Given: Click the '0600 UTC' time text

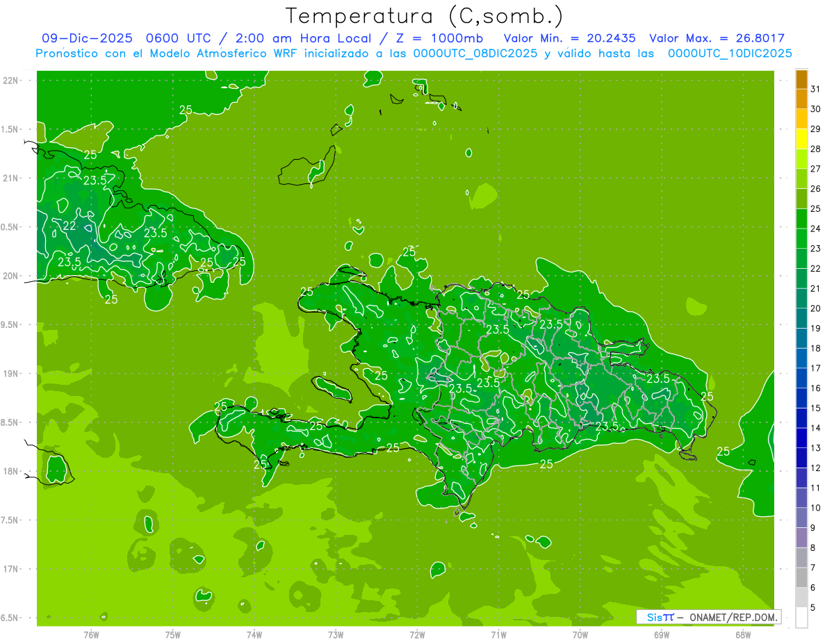Looking at the screenshot, I should pyautogui.click(x=179, y=38).
